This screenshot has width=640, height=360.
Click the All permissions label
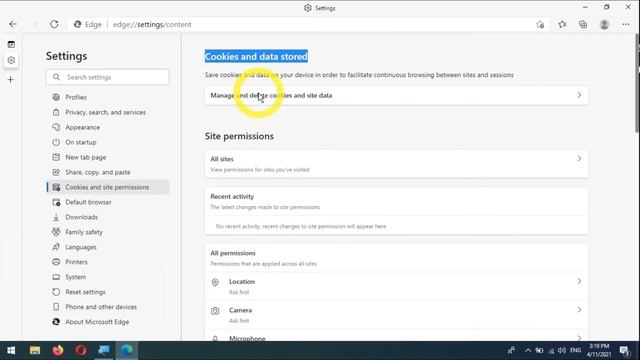[233, 253]
